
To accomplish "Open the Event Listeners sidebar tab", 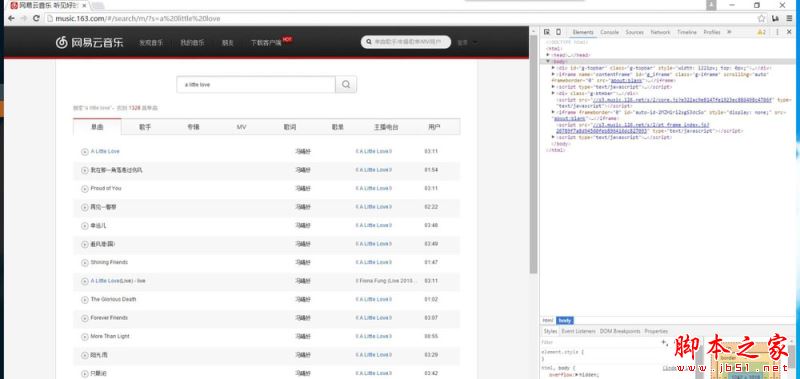I will click(578, 332).
